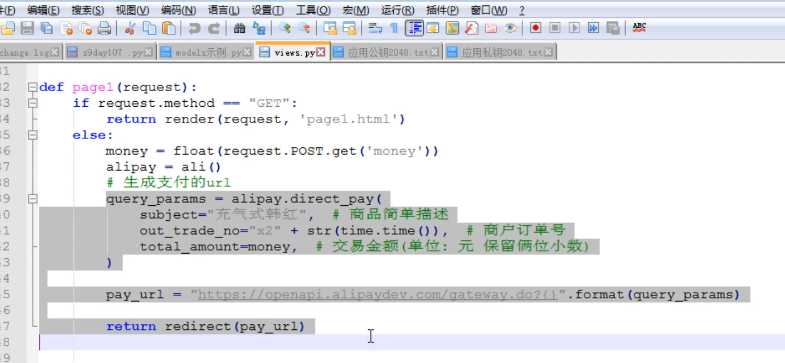Start macro recording with red dot icon
This screenshot has width=785, height=363.
tap(536, 29)
